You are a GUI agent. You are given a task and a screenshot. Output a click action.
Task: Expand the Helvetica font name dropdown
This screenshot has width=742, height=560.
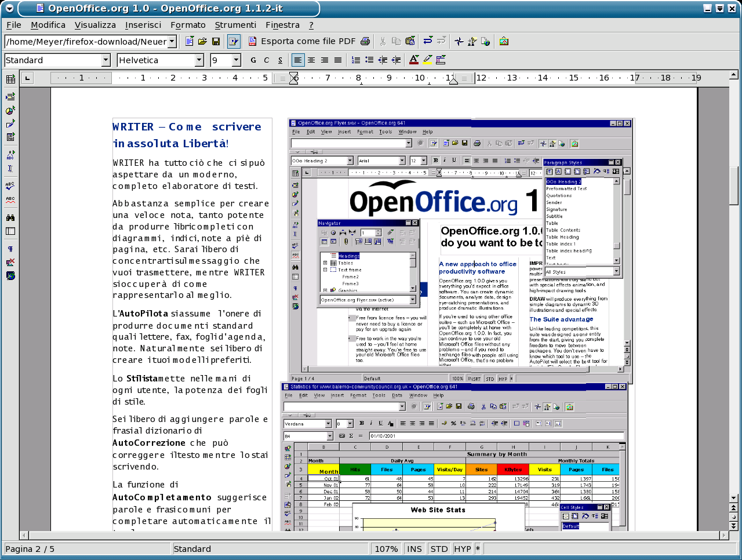point(199,60)
